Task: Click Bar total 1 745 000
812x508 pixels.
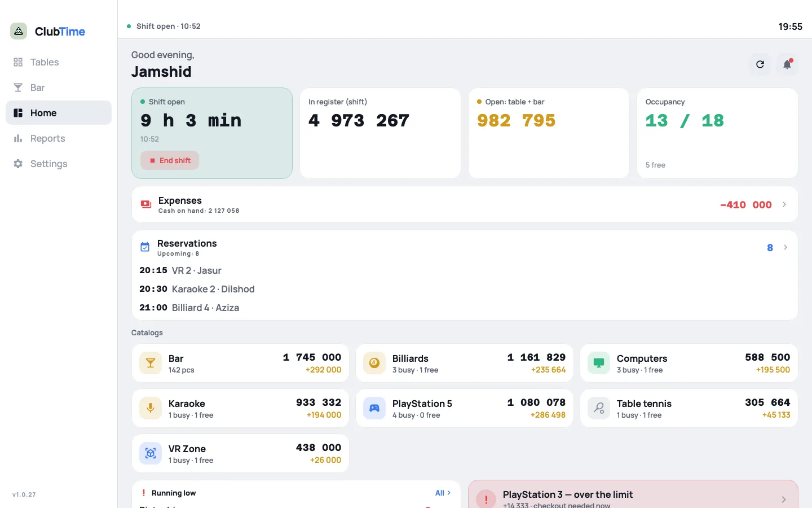Action: (312, 357)
